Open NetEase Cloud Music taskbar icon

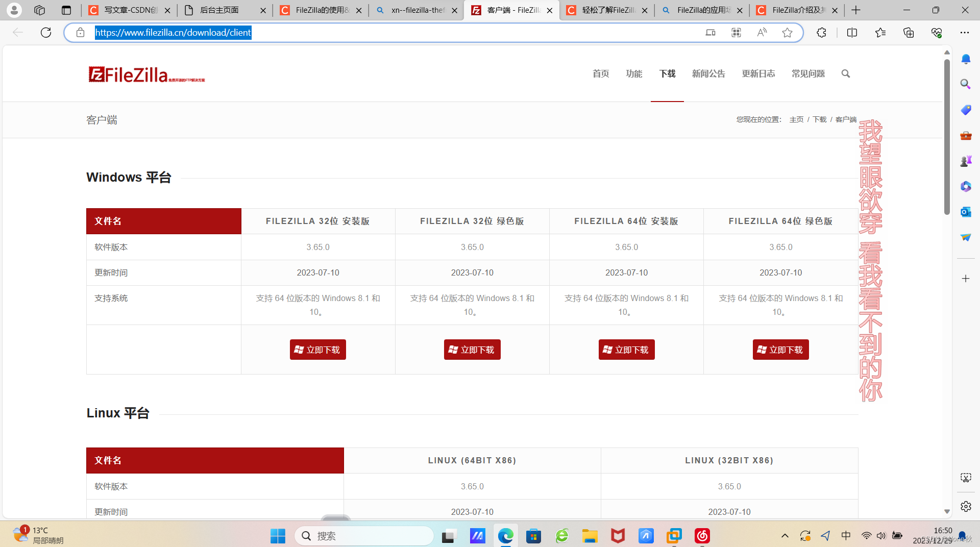(702, 536)
